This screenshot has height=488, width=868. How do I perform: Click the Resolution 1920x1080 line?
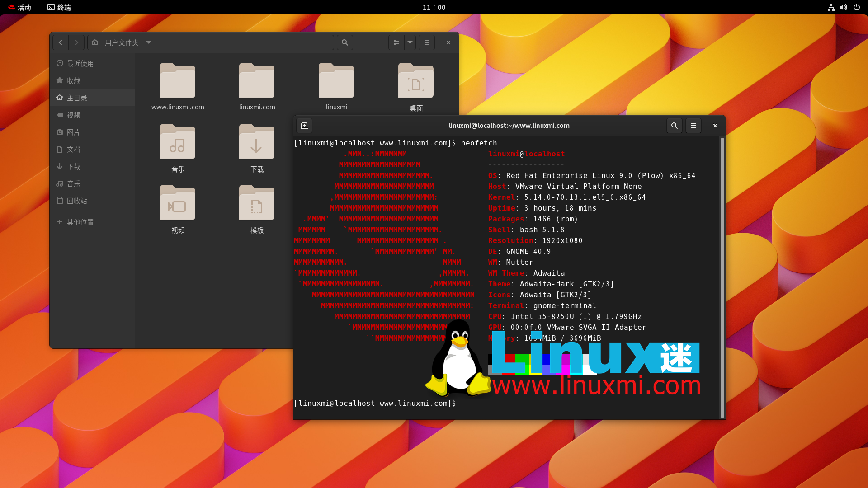535,240
